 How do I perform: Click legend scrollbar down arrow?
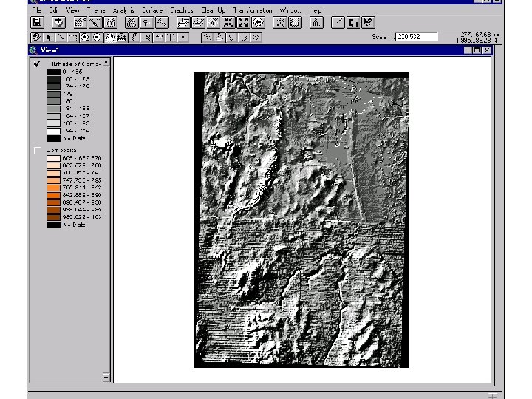click(x=106, y=378)
